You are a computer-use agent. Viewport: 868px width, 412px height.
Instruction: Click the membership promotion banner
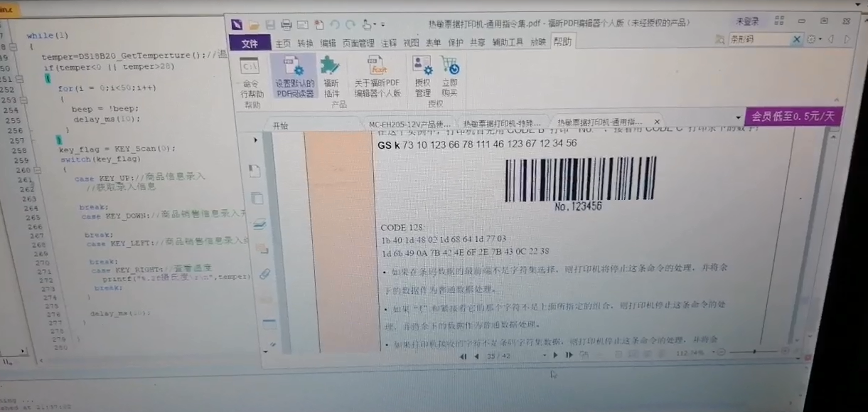793,117
